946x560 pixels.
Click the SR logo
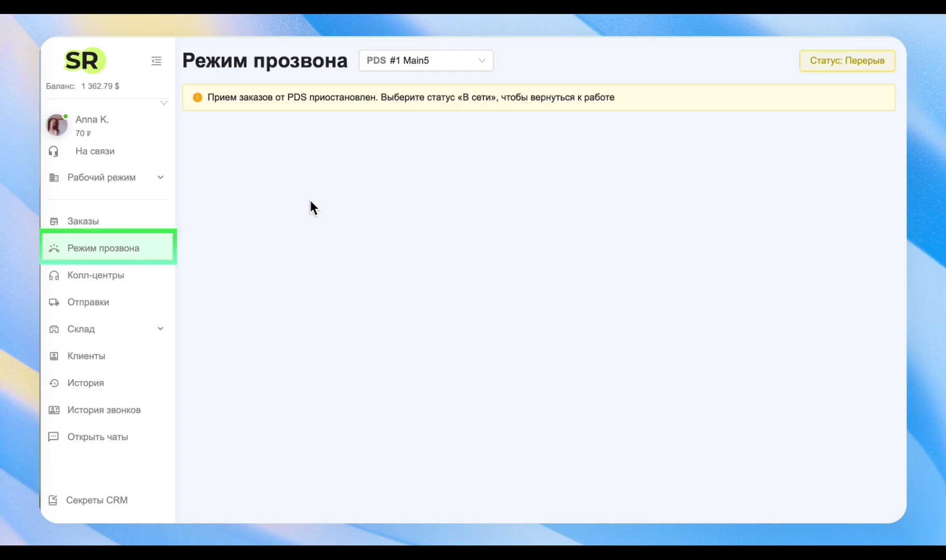click(x=85, y=61)
